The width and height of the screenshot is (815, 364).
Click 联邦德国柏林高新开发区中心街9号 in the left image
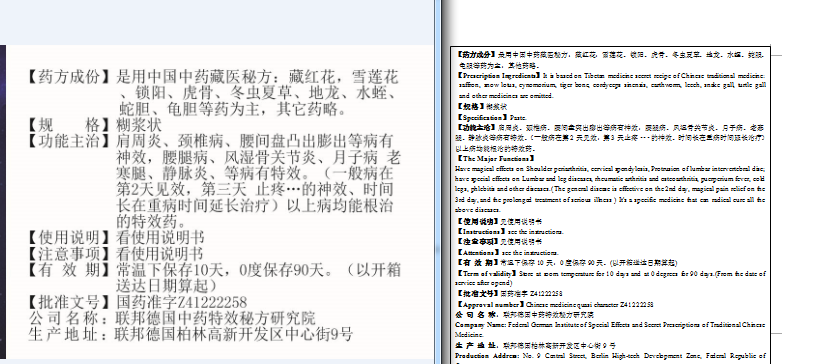234,334
